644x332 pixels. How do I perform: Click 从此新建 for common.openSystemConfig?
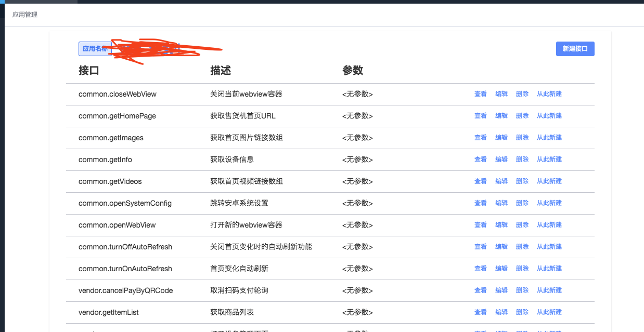[x=549, y=203]
